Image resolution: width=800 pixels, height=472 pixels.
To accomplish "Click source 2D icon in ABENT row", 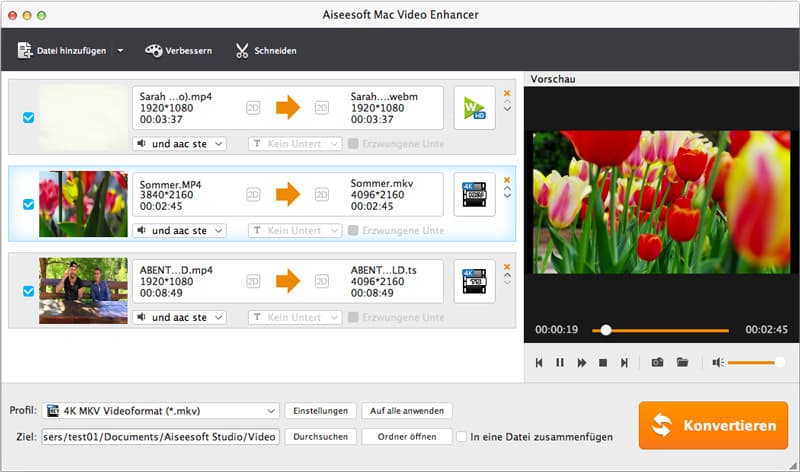I will tap(253, 281).
